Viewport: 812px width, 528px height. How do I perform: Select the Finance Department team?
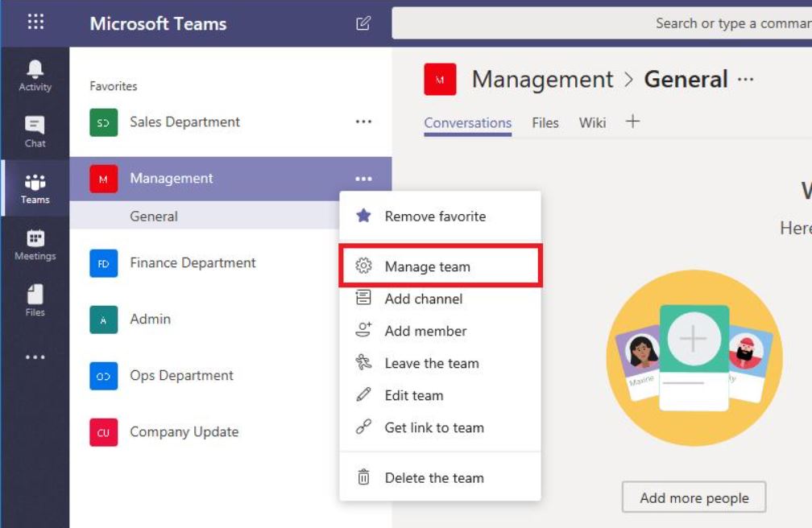point(205,263)
